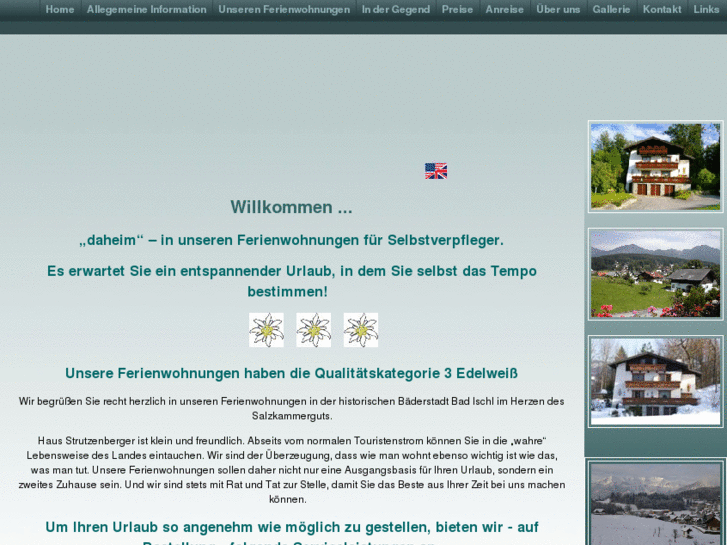Screen dimensions: 727x545
Task: Open summer house photo thumbnail
Action: click(655, 167)
